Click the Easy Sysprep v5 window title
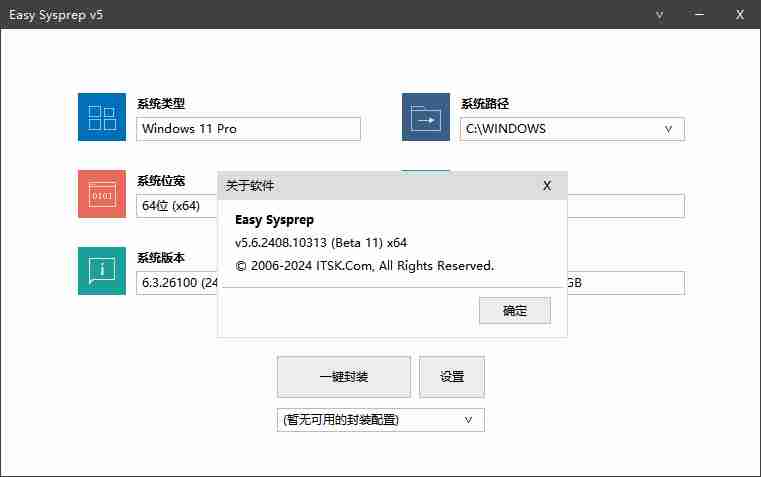This screenshot has width=761, height=477. click(56, 15)
